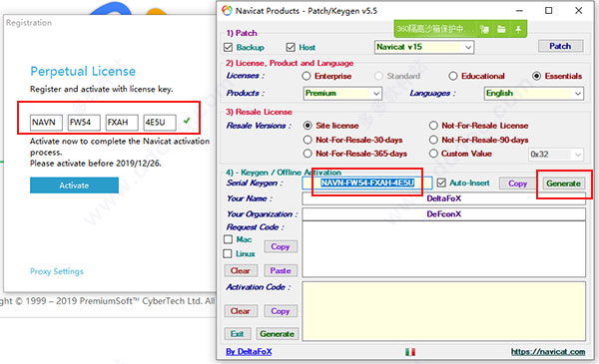Click Copy button under Activation Code label
Image resolution: width=599 pixels, height=364 pixels.
[x=281, y=311]
